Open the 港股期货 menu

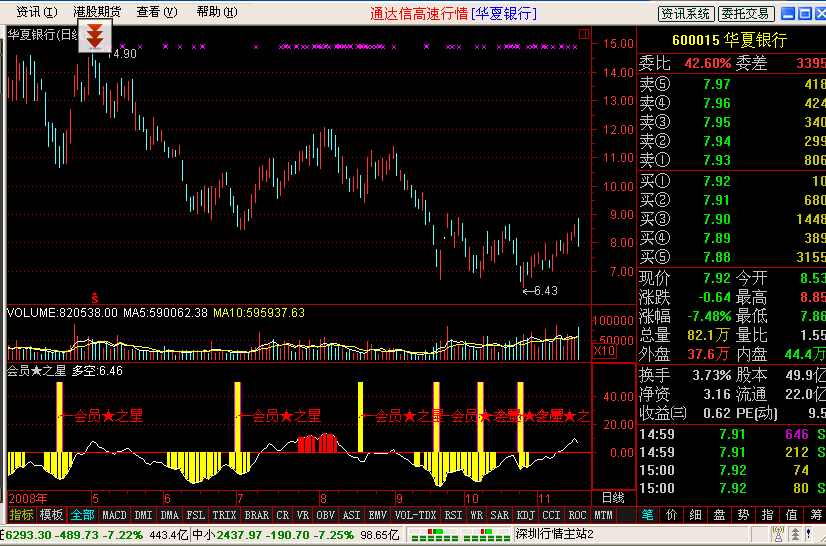click(97, 12)
